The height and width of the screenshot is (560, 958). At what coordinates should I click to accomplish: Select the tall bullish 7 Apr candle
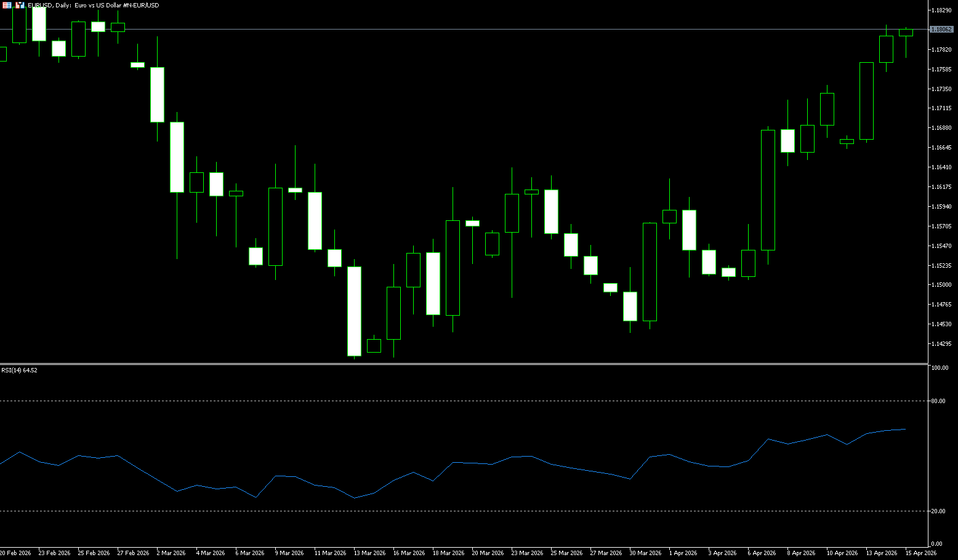click(768, 190)
